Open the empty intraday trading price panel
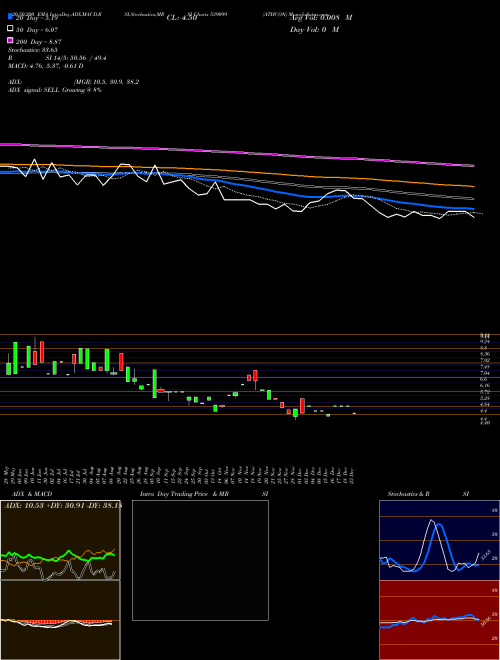 [200, 560]
